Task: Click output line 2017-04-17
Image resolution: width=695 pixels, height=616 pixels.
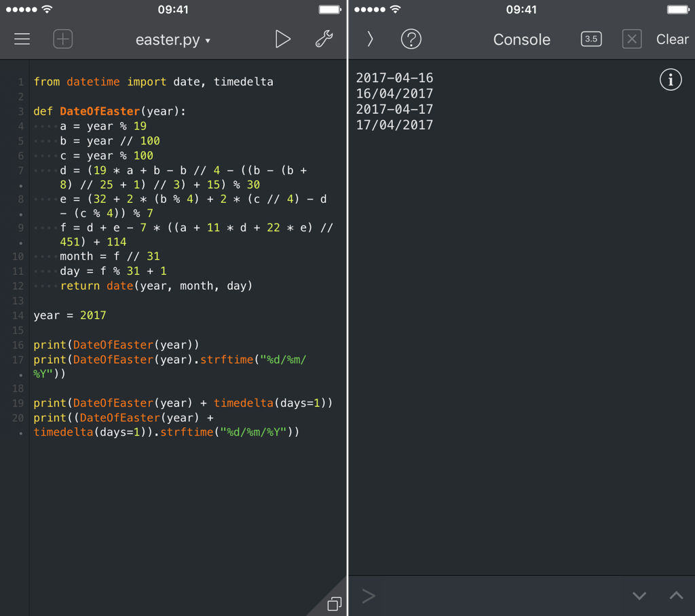Action: (394, 109)
